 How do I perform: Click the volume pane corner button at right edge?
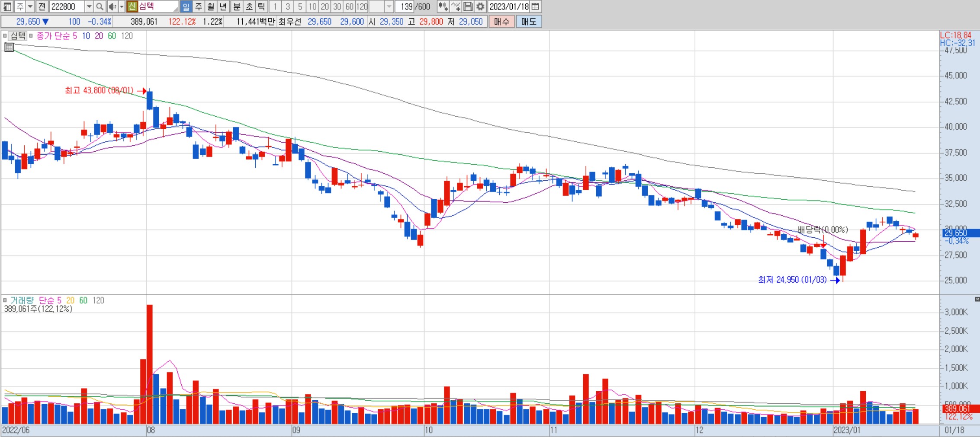[x=977, y=299]
